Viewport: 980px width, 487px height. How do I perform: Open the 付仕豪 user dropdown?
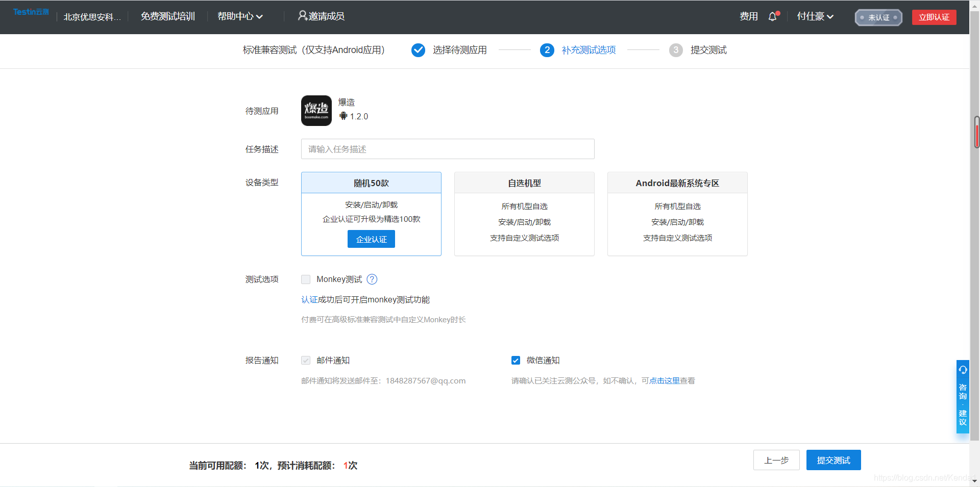tap(815, 16)
